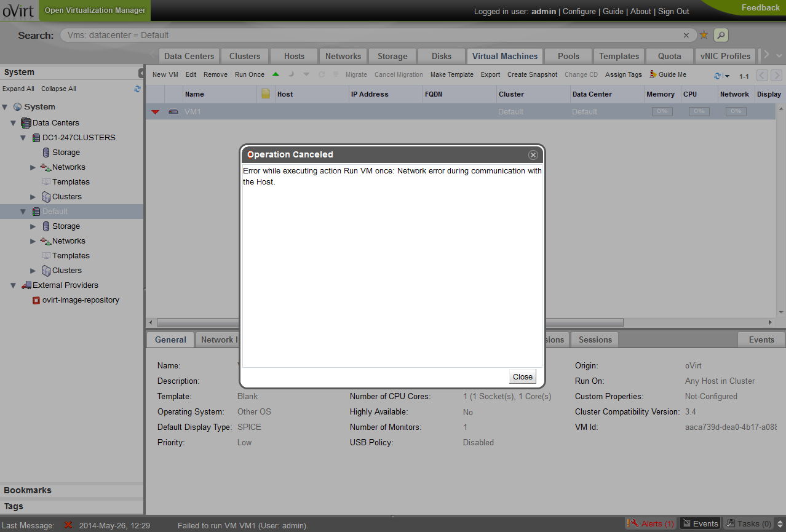Viewport: 786px width, 532px height.
Task: Expand Networks under DC1-247CLUSTERS
Action: click(x=33, y=167)
